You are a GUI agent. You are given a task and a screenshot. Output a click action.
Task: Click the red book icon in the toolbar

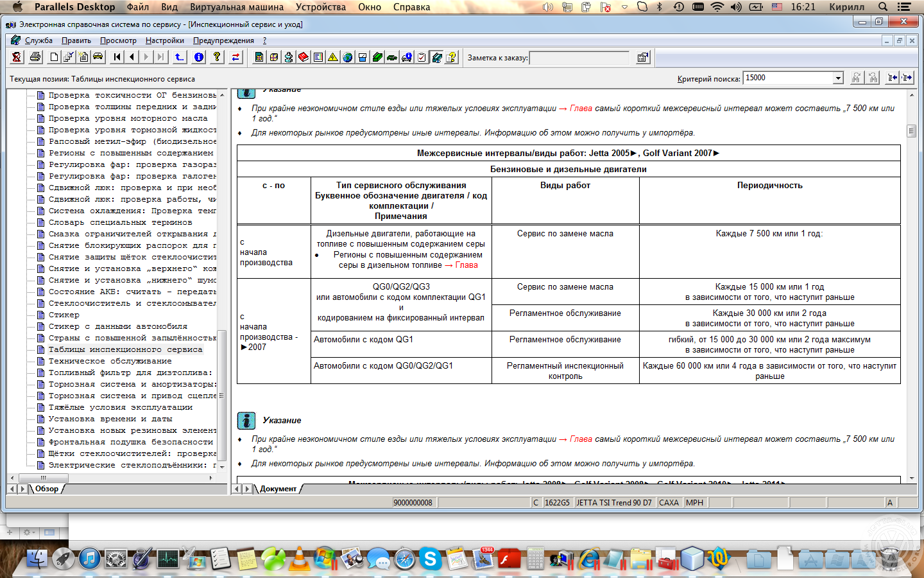tap(303, 57)
